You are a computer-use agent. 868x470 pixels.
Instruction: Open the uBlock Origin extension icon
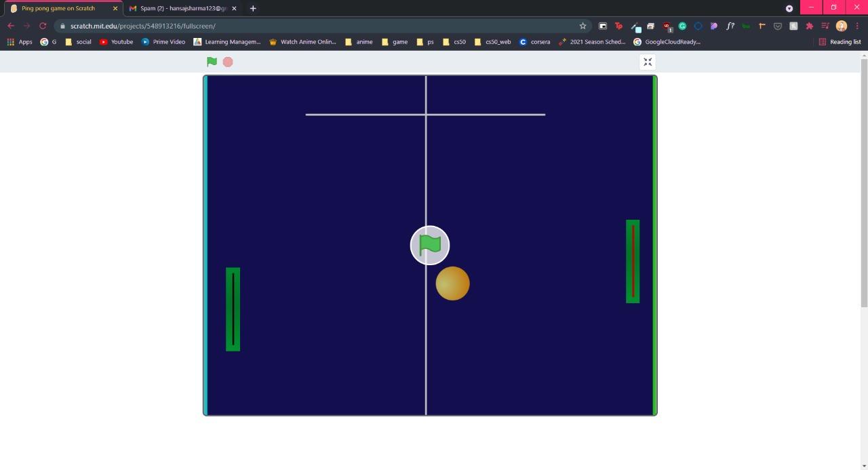tap(667, 26)
